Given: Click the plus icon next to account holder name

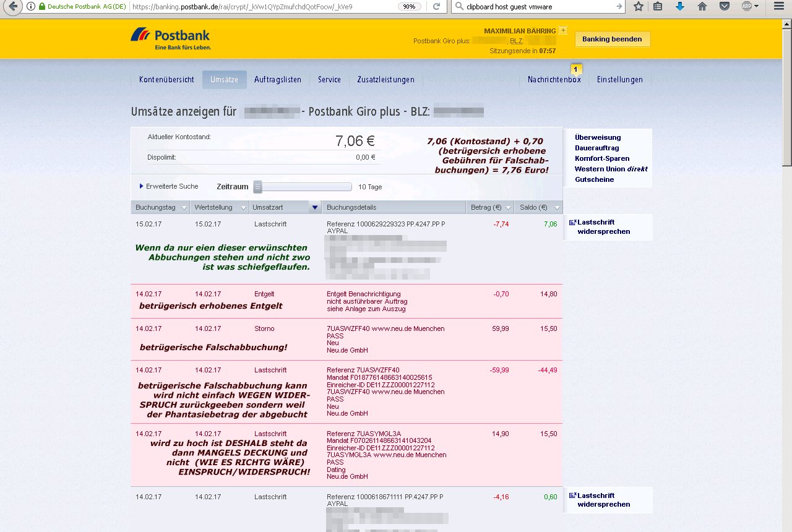Looking at the screenshot, I should pos(563,30).
